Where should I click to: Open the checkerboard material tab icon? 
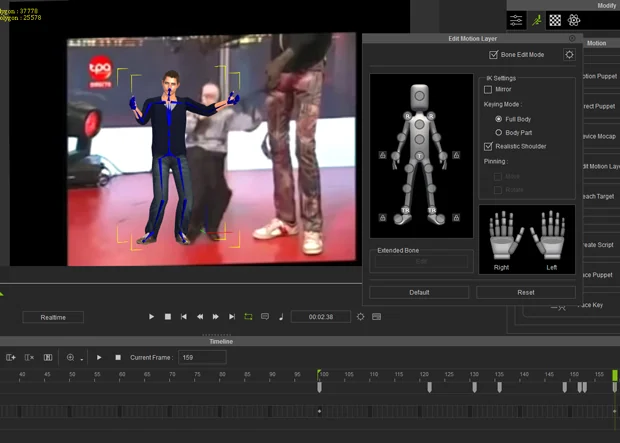[x=555, y=20]
